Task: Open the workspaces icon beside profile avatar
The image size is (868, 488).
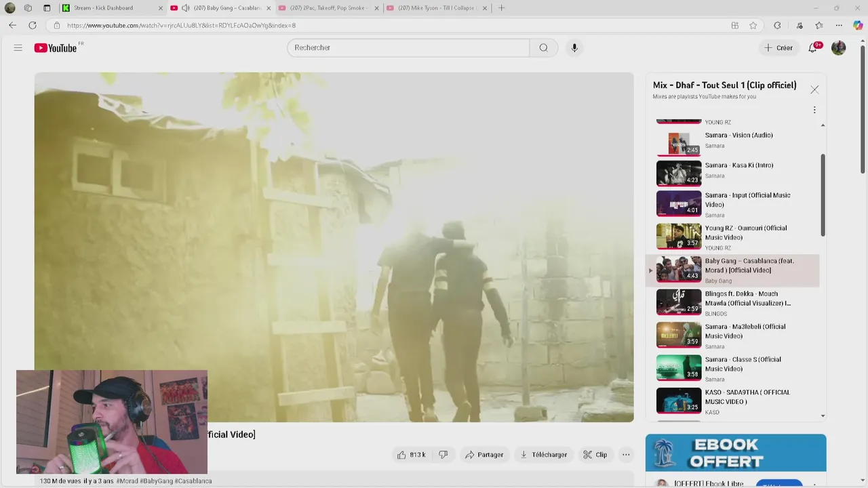Action: tap(28, 8)
